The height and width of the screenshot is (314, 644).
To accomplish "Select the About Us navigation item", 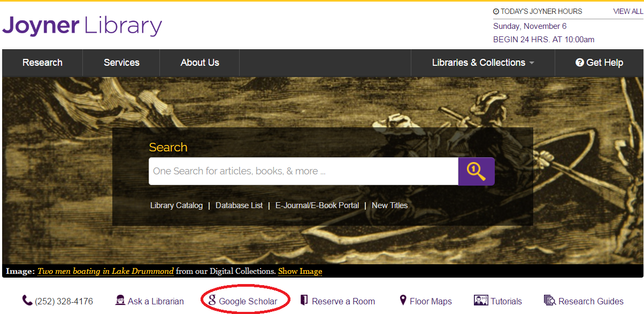I will (199, 63).
